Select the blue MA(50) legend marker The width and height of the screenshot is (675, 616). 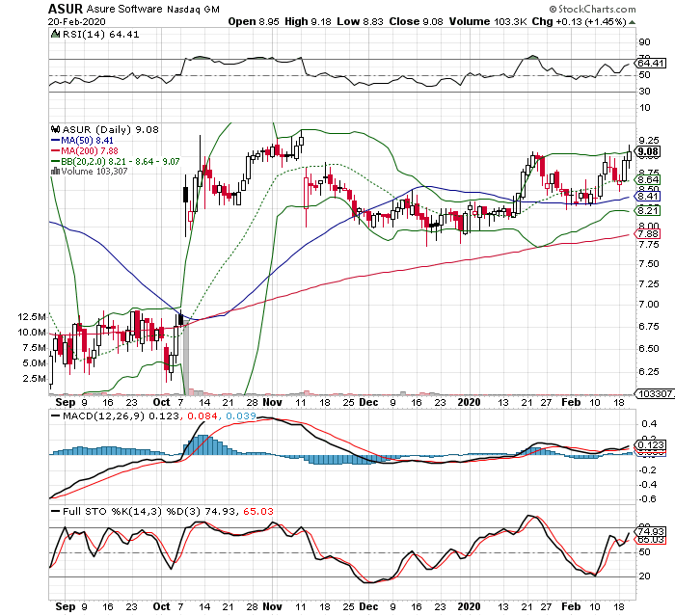point(54,139)
